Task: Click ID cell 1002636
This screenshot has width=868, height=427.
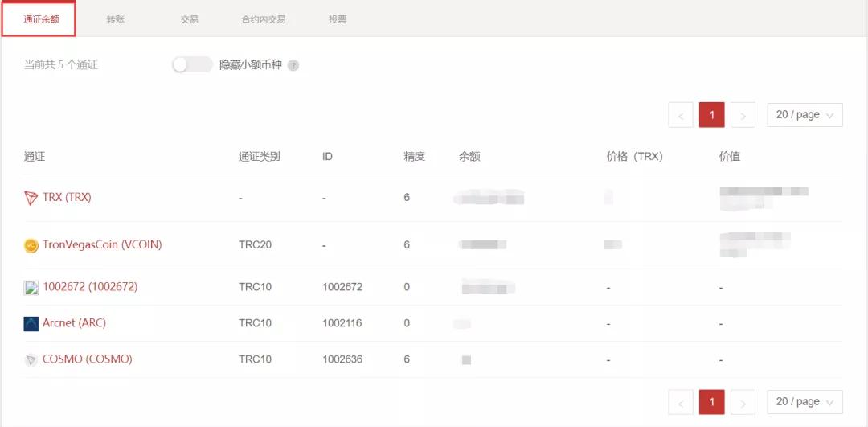Action: click(x=342, y=359)
